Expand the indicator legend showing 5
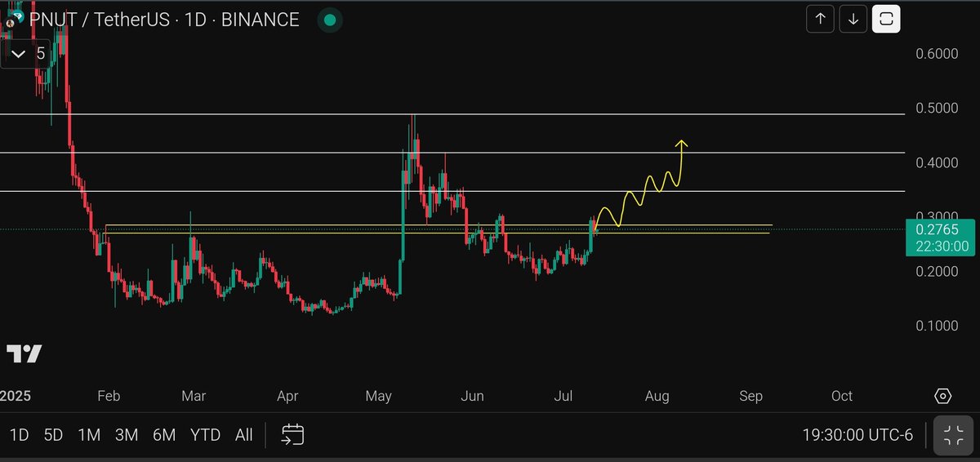Screen dimensions: 980x462 click(x=24, y=55)
